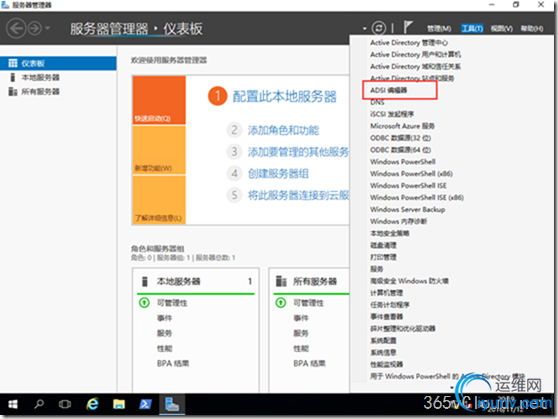Click the 仪表板 grid icon in sidebar
This screenshot has width=558, height=419.
13,63
